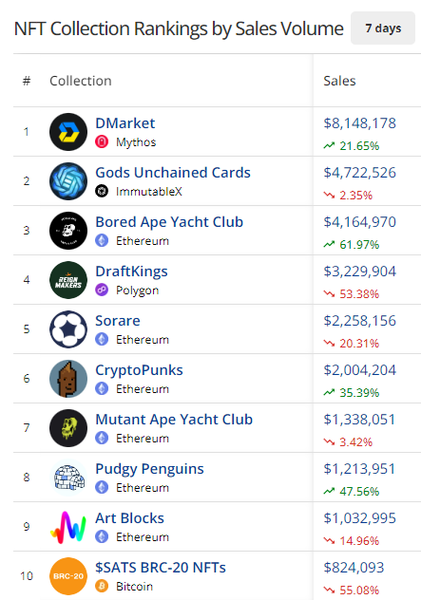This screenshot has height=600, width=421.
Task: Open the 7 days timeframe selector
Action: pos(383,28)
